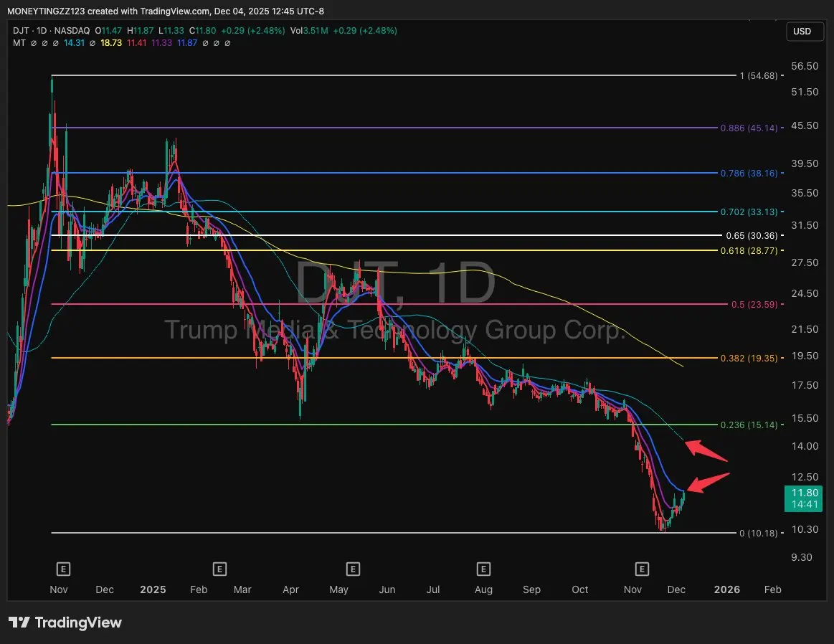Click the 2025 label on time axis
The height and width of the screenshot is (644, 834).
(153, 589)
